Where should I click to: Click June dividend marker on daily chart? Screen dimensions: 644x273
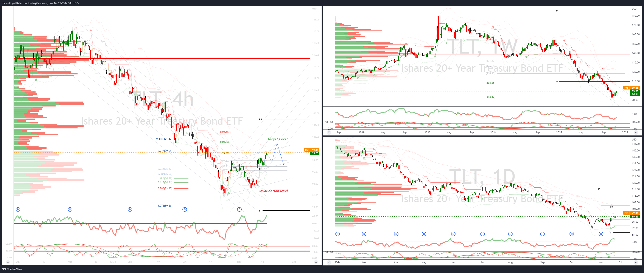pyautogui.click(x=453, y=234)
